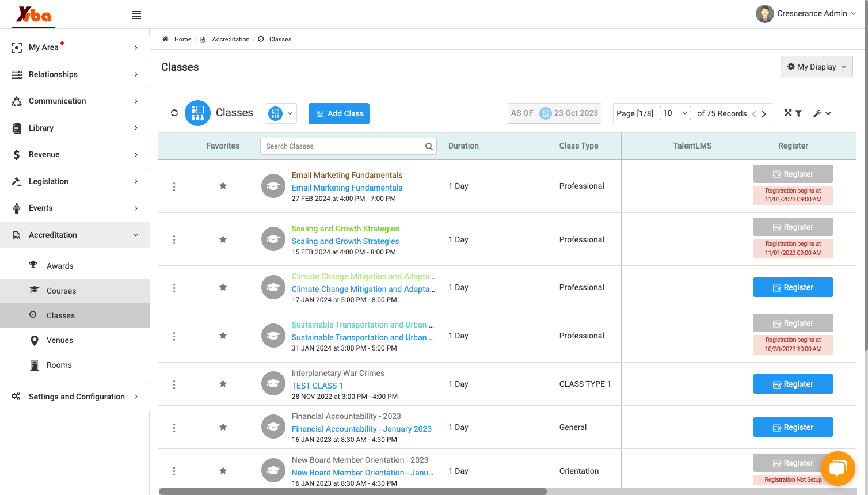Open the Rooms submenu item

(x=75, y=365)
